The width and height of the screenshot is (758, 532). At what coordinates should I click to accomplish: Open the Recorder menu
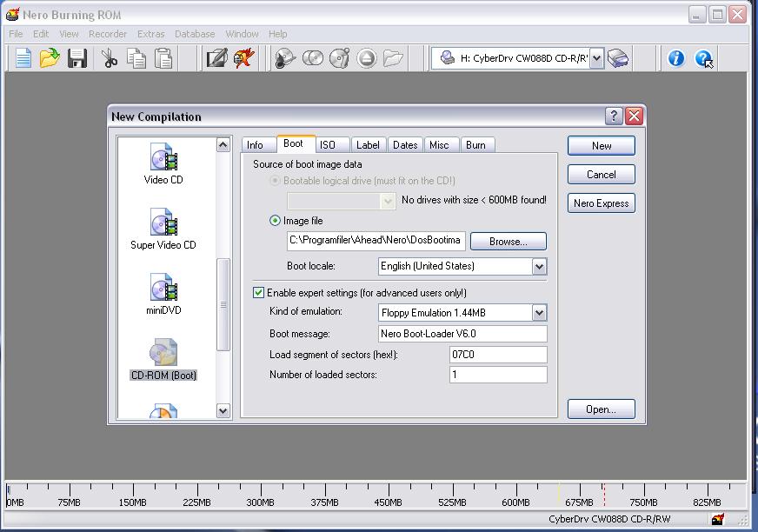point(107,34)
